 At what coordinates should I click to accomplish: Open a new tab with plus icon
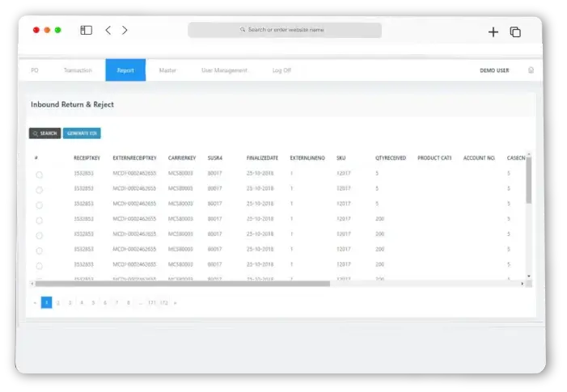point(493,32)
